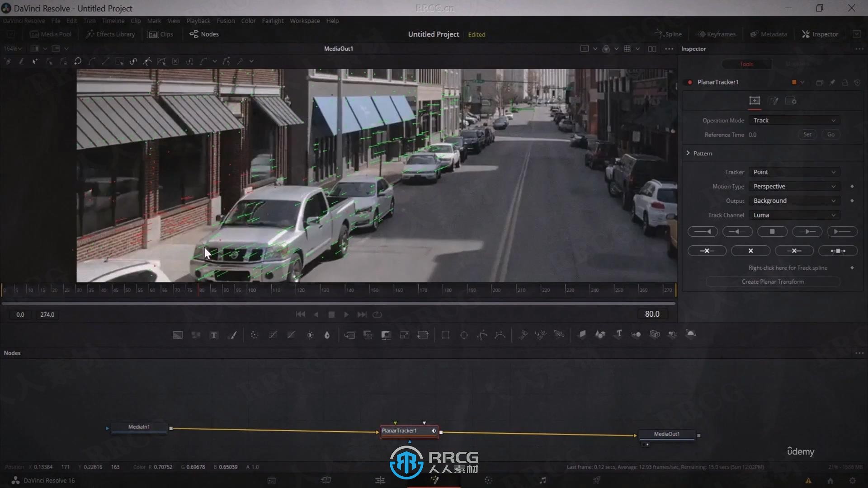Open the Playback menu
Screen dimensions: 868x488
(x=198, y=21)
